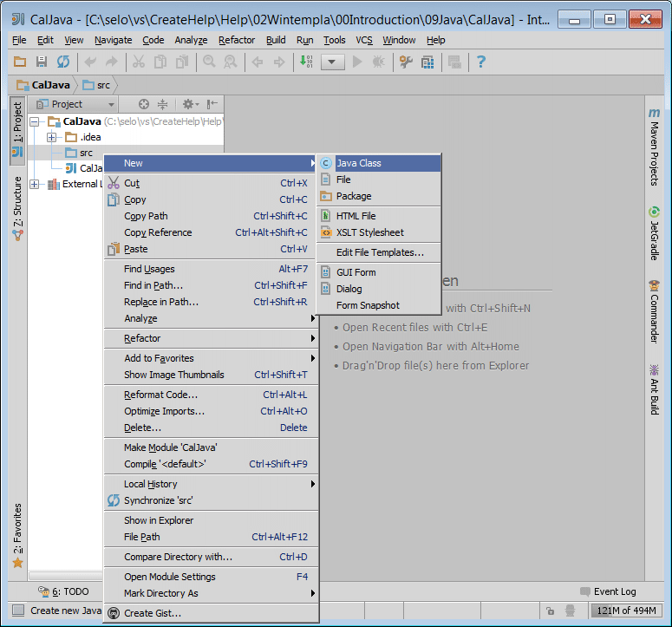Open the run configuration dropdown
Image resolution: width=672 pixels, height=627 pixels.
click(x=332, y=62)
